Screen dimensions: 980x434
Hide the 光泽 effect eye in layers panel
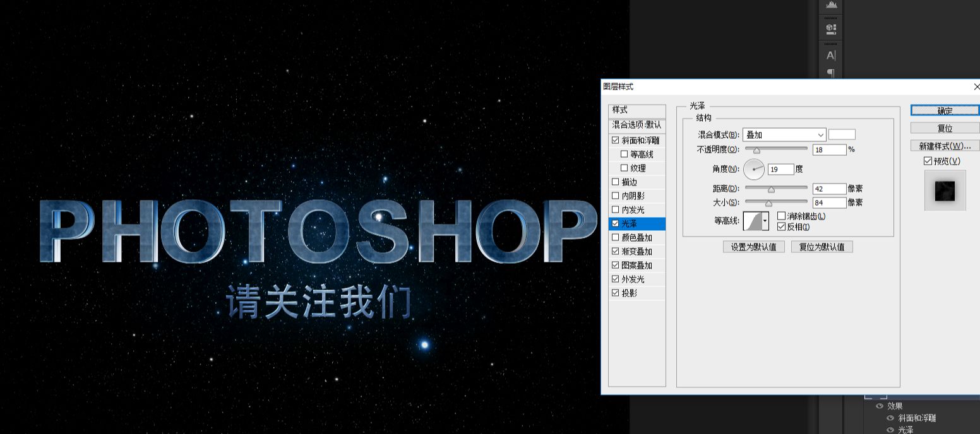890,430
